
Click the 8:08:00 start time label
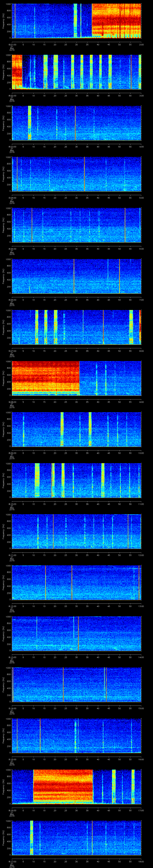[x=12, y=402]
